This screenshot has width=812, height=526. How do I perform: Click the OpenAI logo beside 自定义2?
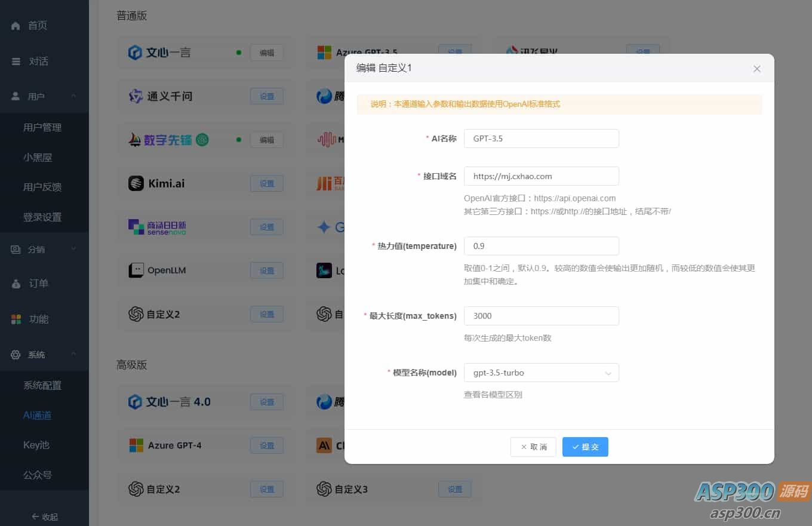[136, 313]
